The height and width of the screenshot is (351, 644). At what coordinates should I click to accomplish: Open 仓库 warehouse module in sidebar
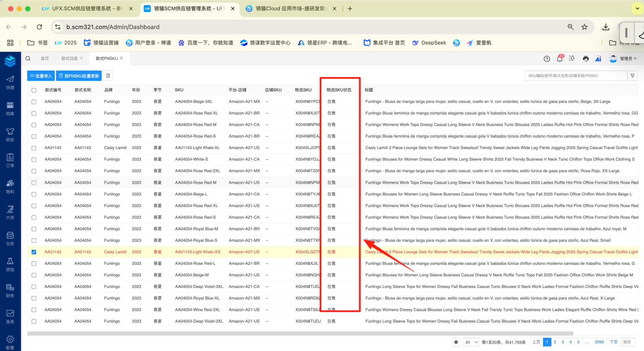coord(10,239)
